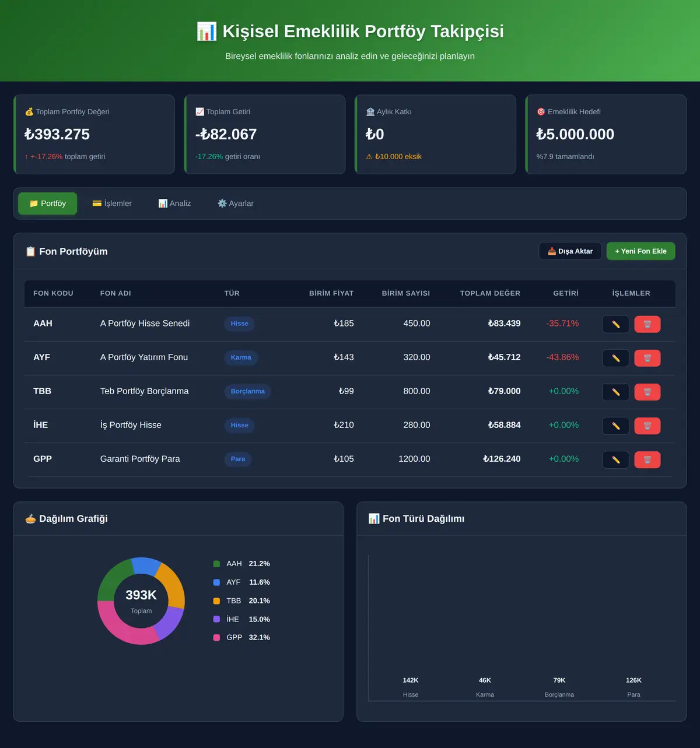Image resolution: width=700 pixels, height=748 pixels.
Task: Click fund name İş Portföy Hisse
Action: (x=131, y=425)
